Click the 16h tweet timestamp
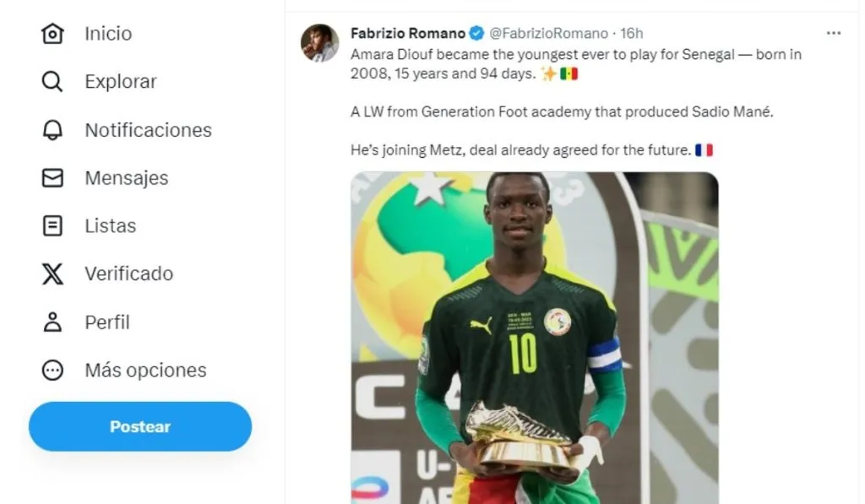Screen dimensions: 865x504 [x=632, y=33]
